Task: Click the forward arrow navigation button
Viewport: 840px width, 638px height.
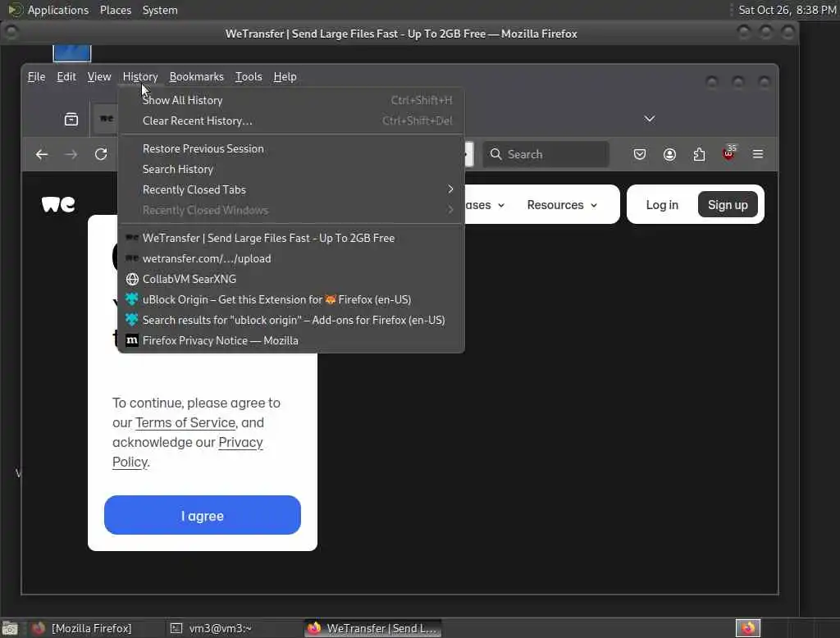Action: pyautogui.click(x=71, y=154)
